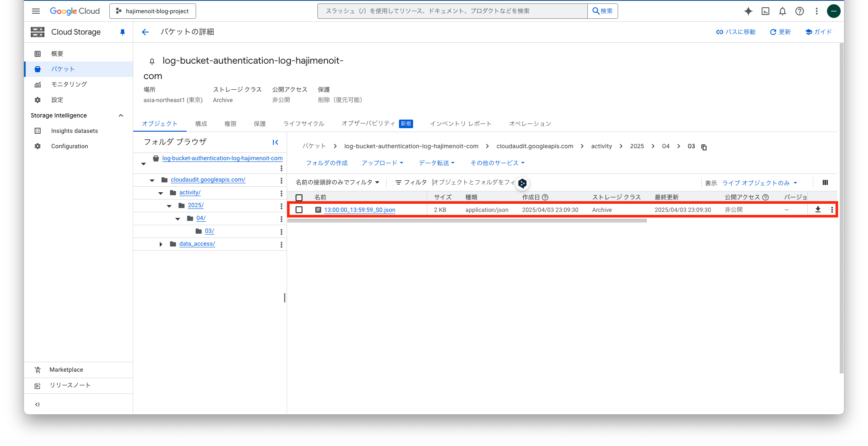Click cloudaudit.googleapis.com breadcrumb
Viewport: 868px width, 446px height.
(535, 146)
